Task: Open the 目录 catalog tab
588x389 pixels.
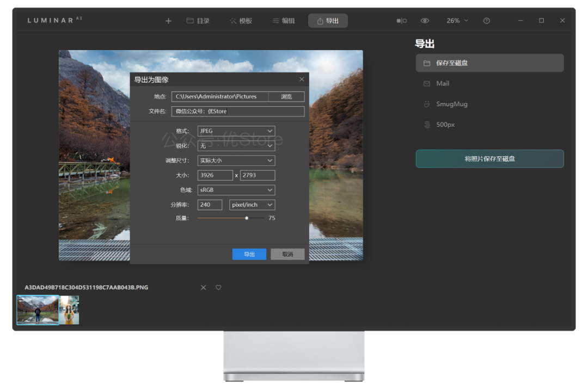Action: pyautogui.click(x=198, y=21)
